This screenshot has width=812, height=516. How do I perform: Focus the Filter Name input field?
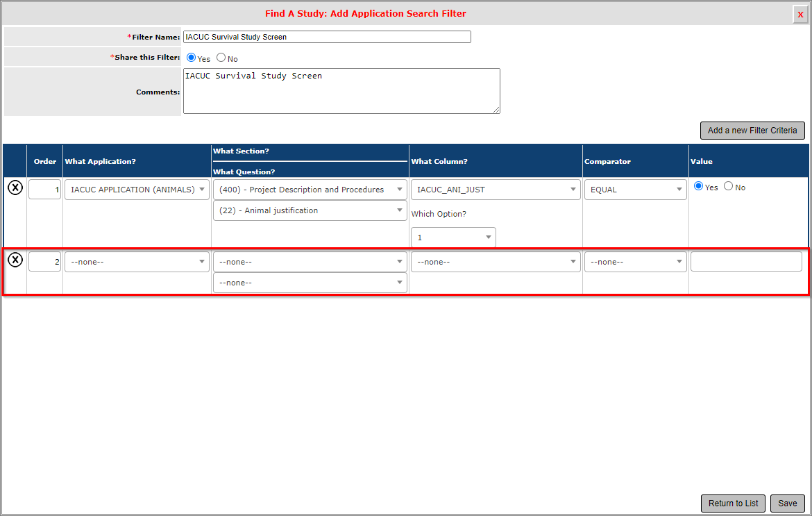(327, 37)
